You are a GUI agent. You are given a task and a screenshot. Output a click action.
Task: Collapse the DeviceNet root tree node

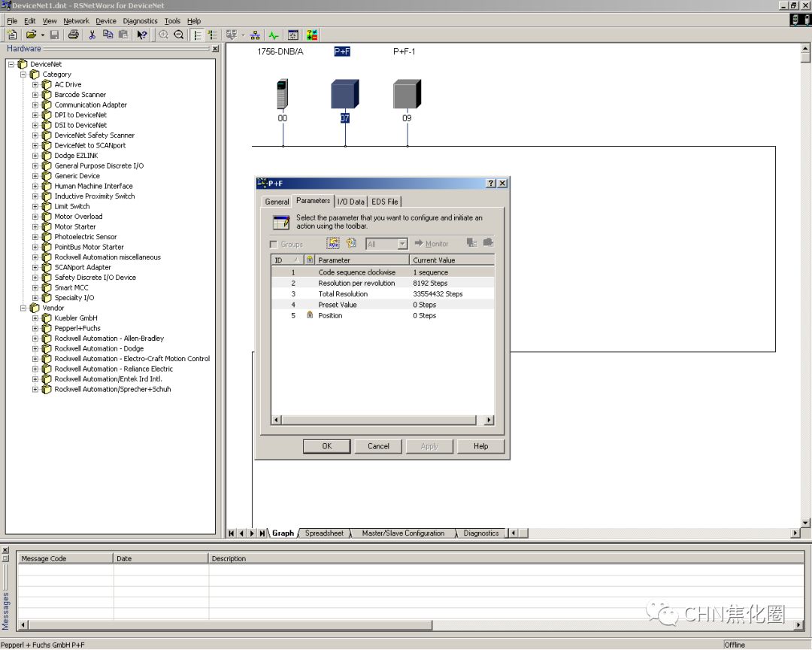11,64
